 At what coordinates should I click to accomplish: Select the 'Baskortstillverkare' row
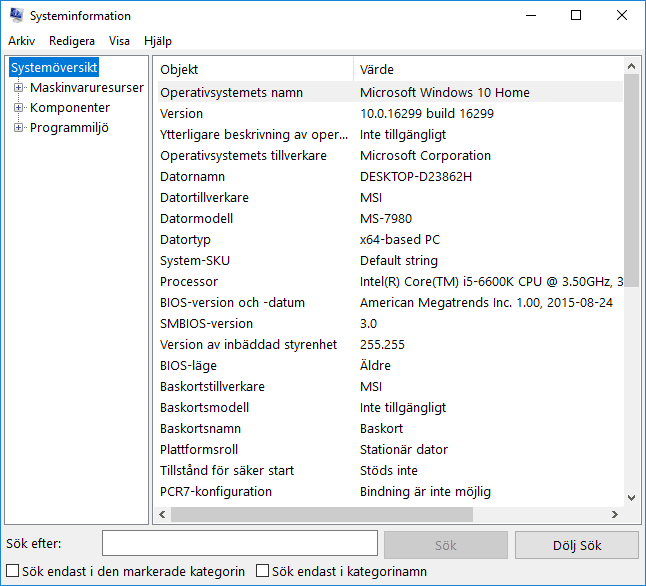(x=390, y=387)
